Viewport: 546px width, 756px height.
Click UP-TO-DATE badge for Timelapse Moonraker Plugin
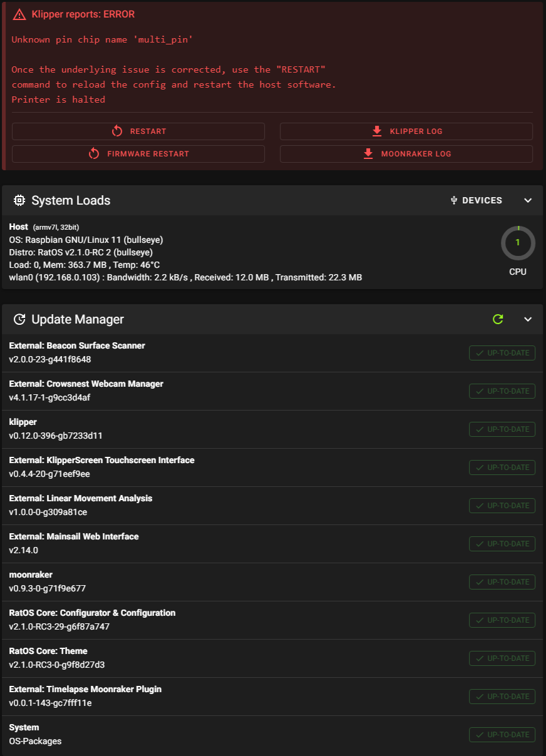(502, 697)
